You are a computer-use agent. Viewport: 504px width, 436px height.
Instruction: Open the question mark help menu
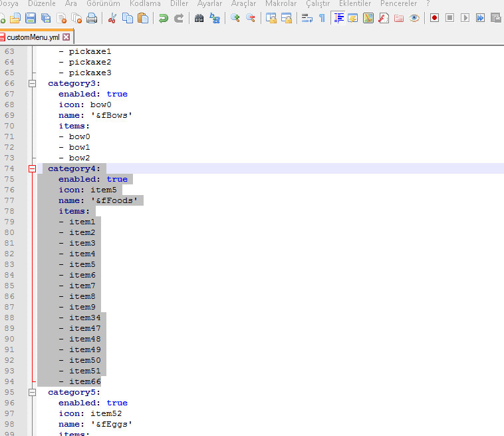pyautogui.click(x=428, y=3)
